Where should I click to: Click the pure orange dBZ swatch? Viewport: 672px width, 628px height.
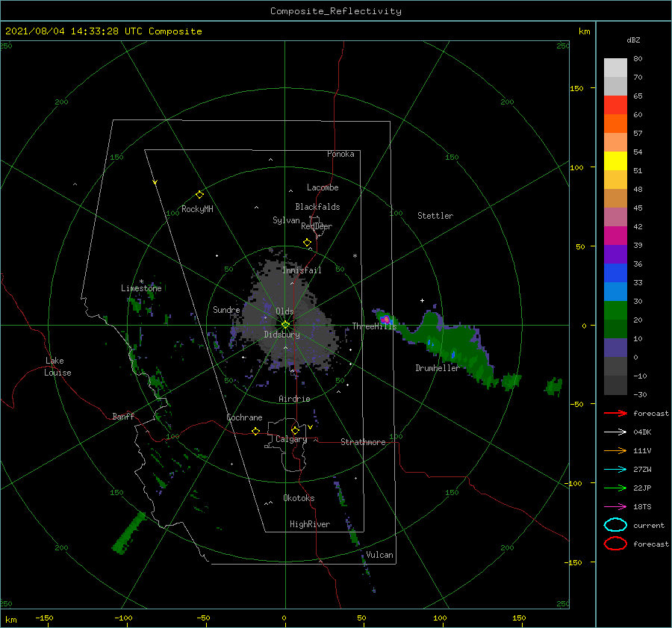(615, 124)
